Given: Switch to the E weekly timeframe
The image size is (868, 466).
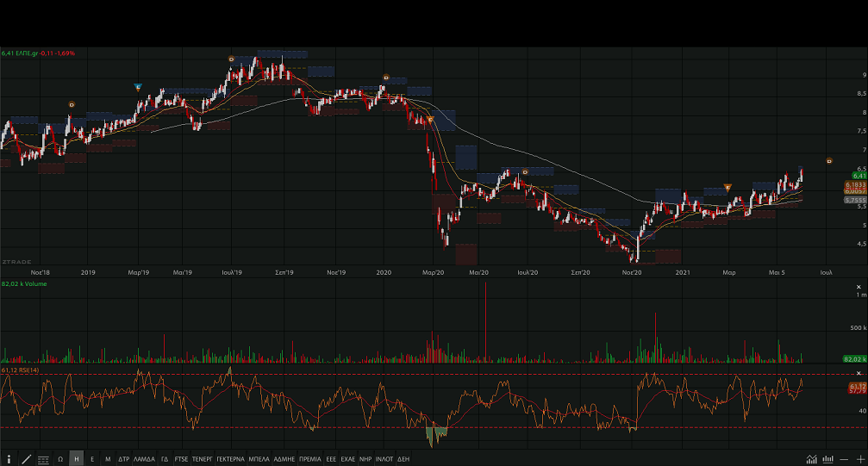Looking at the screenshot, I should coord(92,459).
